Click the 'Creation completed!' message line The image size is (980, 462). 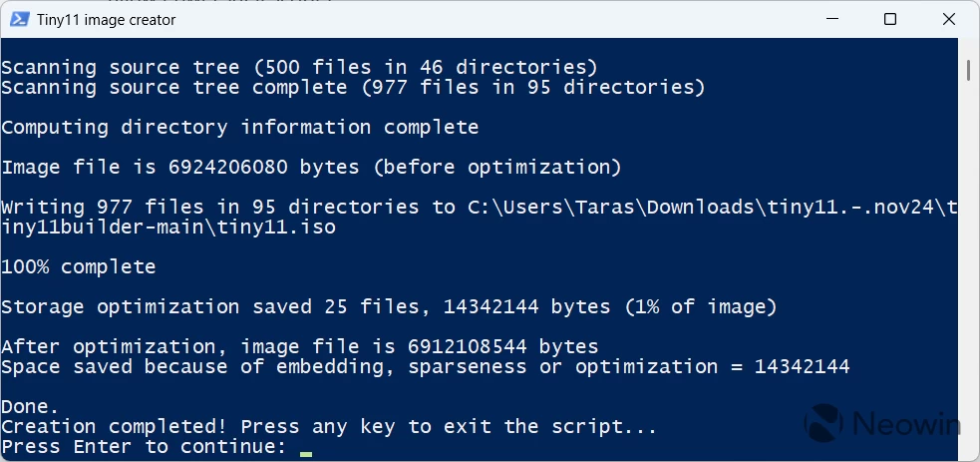pos(329,427)
